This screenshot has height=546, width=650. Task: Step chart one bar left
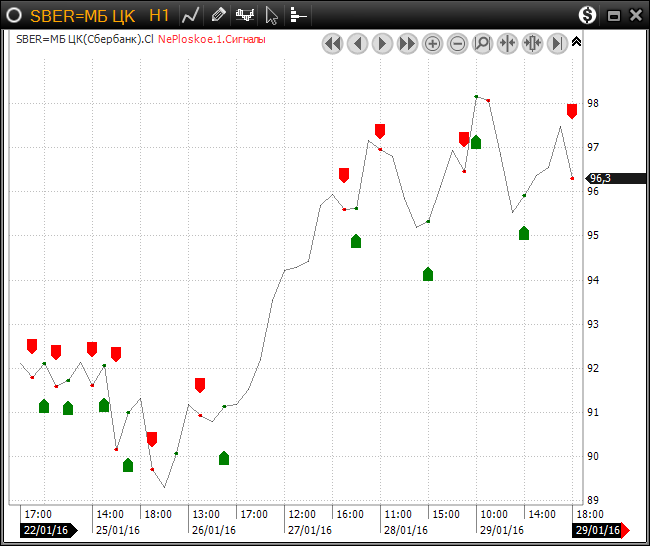pos(358,43)
